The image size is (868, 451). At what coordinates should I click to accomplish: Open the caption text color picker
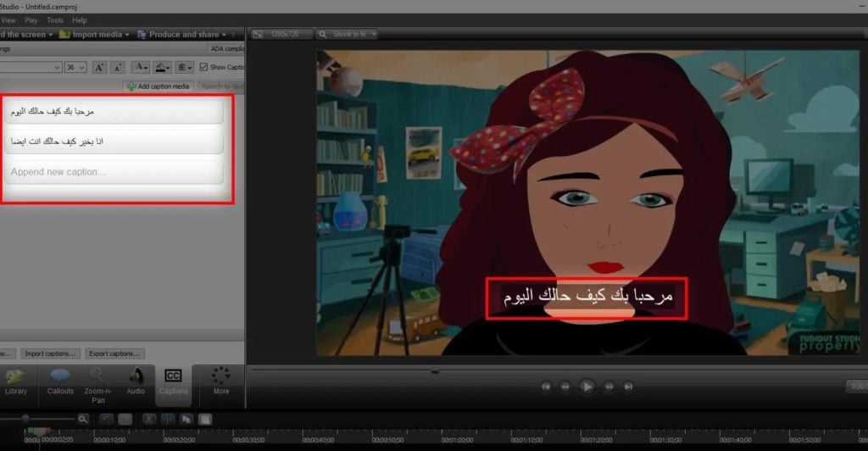click(x=141, y=67)
